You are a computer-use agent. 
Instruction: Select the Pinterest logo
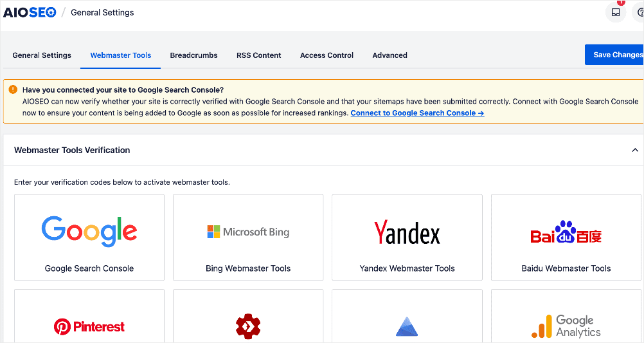click(89, 326)
